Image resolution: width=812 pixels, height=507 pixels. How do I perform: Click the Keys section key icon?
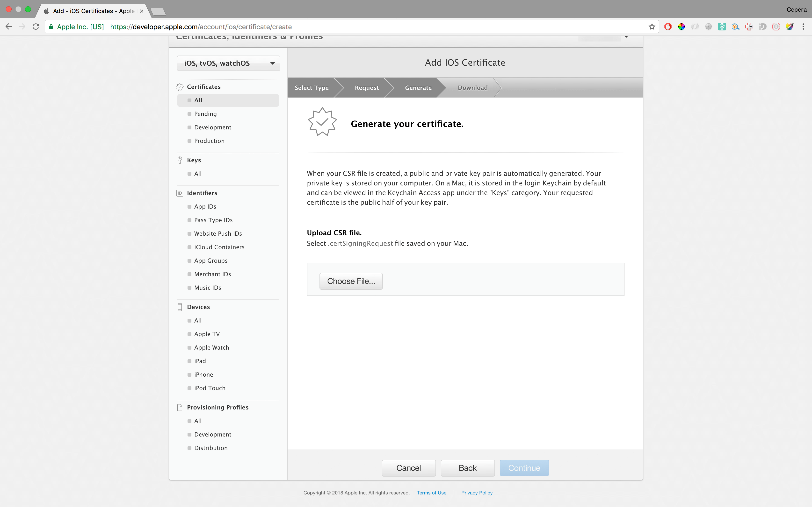(180, 160)
